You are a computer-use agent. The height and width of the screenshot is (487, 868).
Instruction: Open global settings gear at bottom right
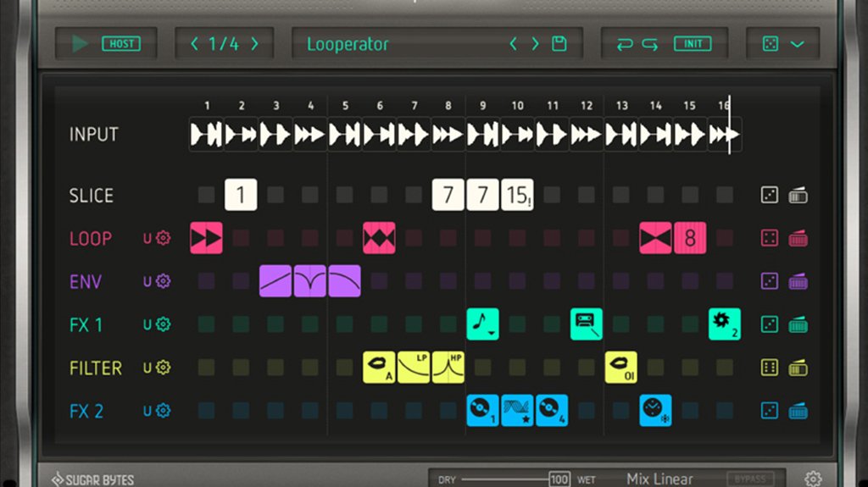[813, 479]
